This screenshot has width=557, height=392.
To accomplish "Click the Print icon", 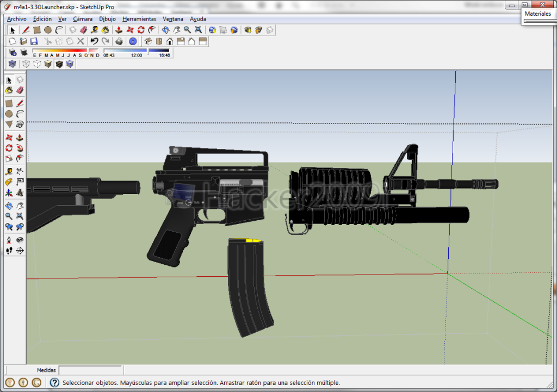I will (x=119, y=41).
